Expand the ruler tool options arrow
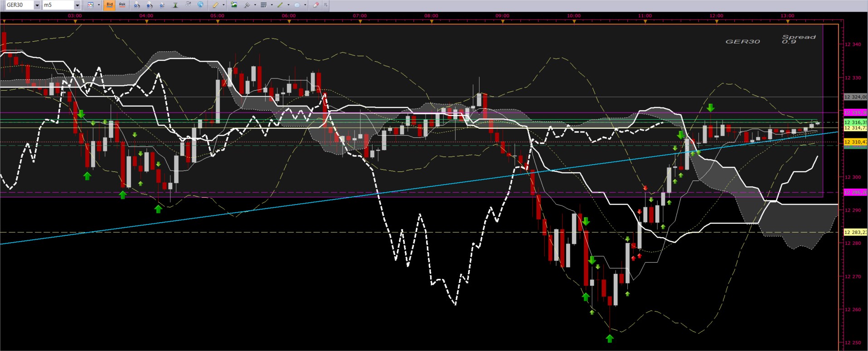Screen dimensions: 868x351 click(x=223, y=5)
